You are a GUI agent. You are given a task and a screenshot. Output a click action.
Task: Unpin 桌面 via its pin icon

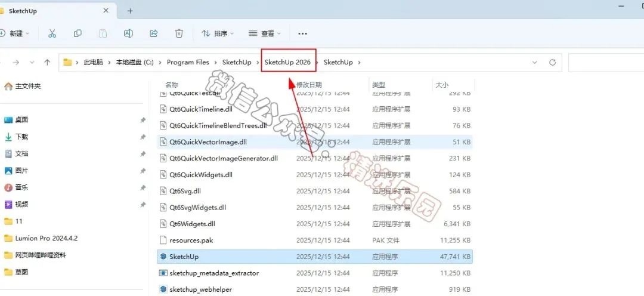click(143, 120)
